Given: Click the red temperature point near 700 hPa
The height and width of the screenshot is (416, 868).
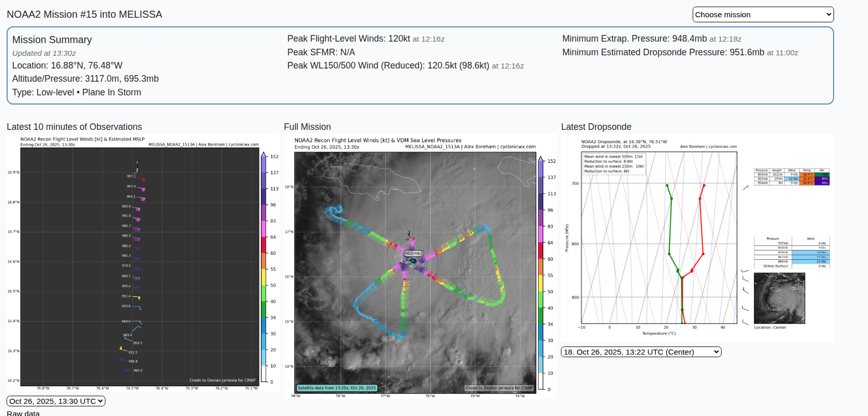Looking at the screenshot, I should pos(704,186).
